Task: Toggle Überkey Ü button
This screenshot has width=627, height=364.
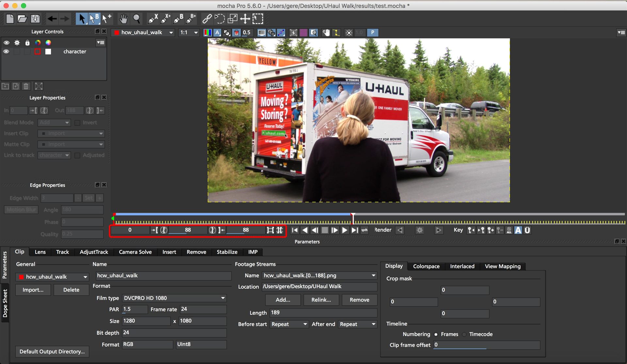Action: click(527, 230)
